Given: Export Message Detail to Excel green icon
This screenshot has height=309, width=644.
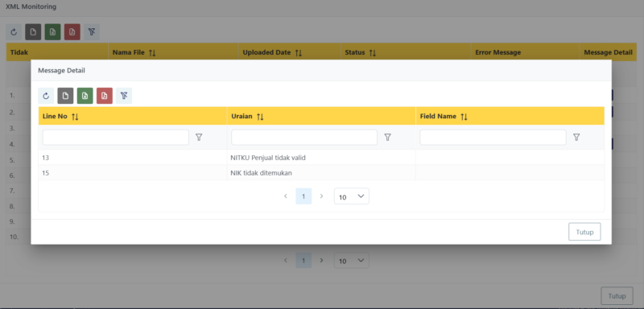Looking at the screenshot, I should (x=85, y=96).
